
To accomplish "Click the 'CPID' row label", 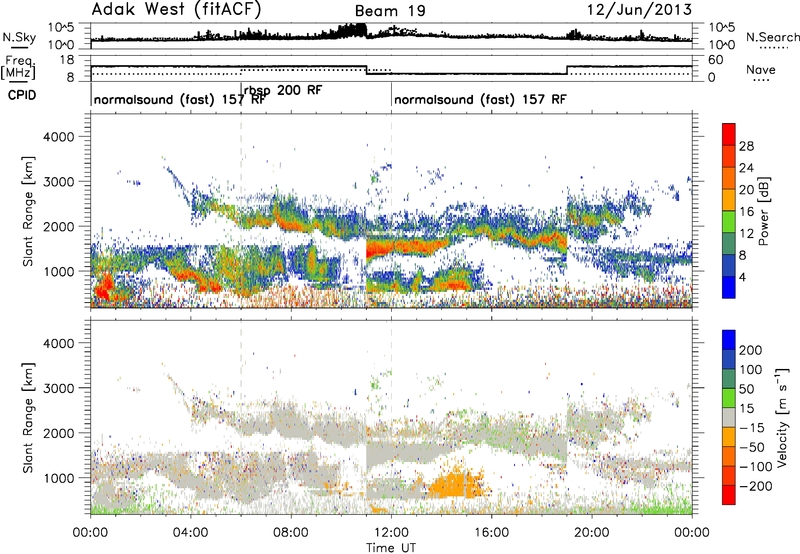I will point(22,95).
